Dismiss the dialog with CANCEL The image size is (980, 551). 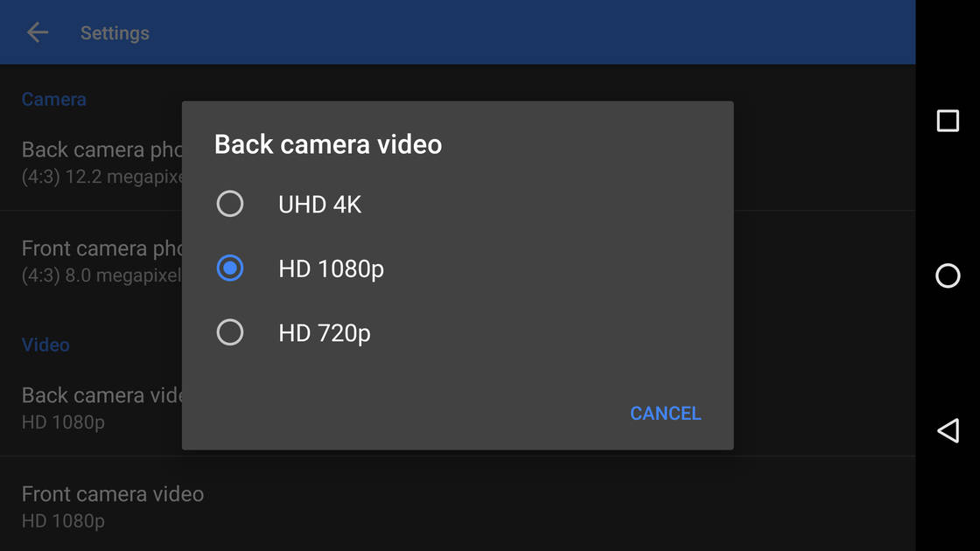pos(665,413)
